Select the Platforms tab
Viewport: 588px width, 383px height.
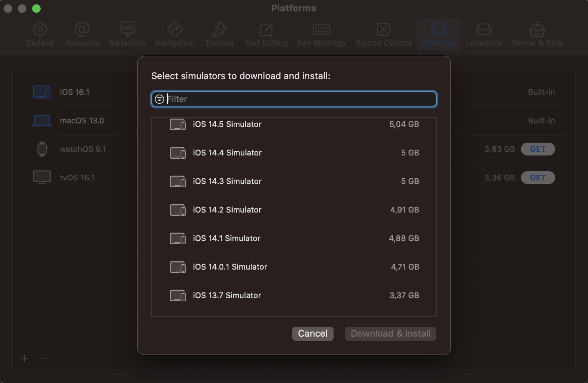439,35
